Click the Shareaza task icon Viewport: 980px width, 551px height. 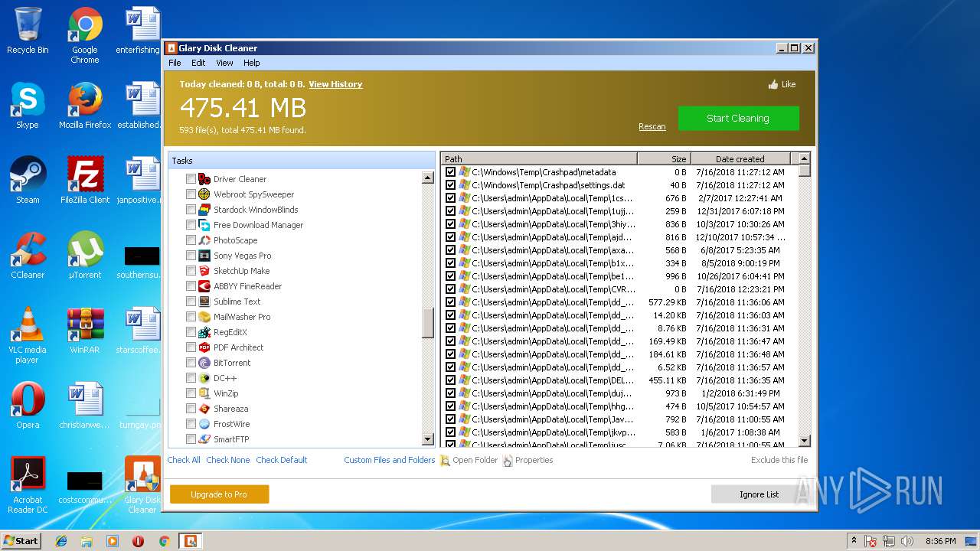pyautogui.click(x=204, y=409)
